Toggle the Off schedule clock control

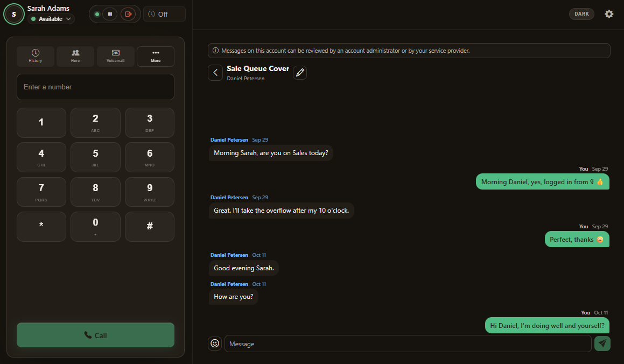click(164, 14)
